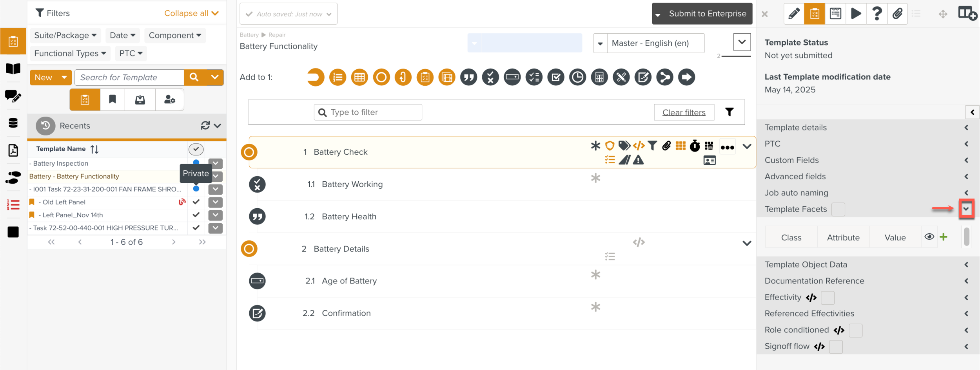
Task: Click Submit to Enterprise button
Action: click(x=702, y=14)
